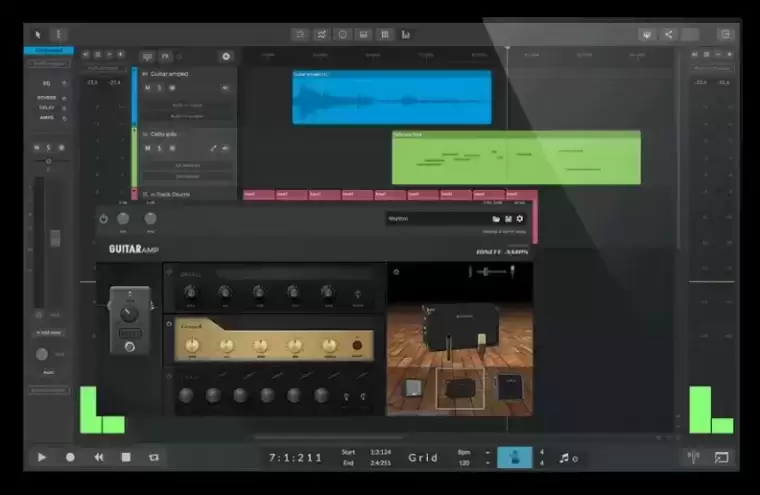
Task: Click the plus button in left mixer header
Action: 121,55
